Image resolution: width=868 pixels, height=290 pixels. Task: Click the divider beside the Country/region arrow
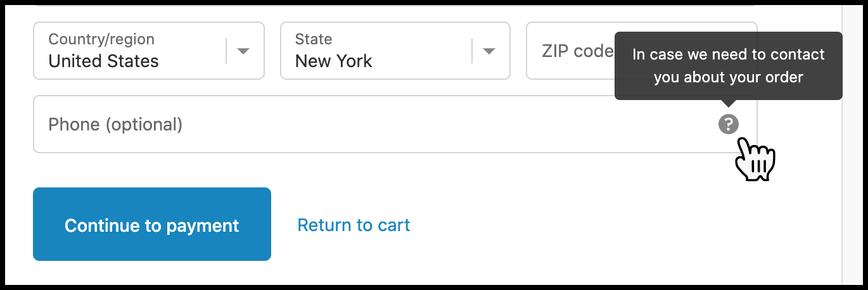click(x=226, y=51)
